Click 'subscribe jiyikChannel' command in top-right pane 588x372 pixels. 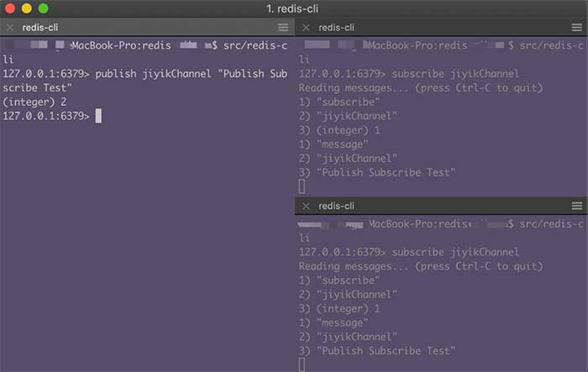click(x=455, y=74)
